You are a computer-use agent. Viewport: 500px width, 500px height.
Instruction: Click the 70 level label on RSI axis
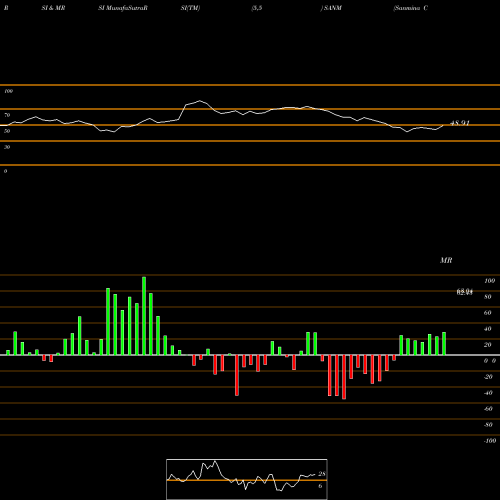(x=7, y=115)
